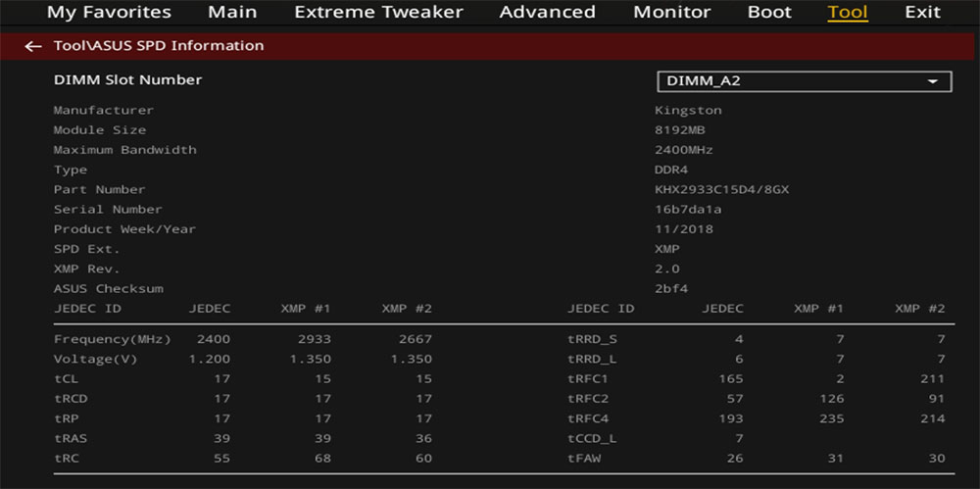Select part number KHX2933C15D4/8GX
The image size is (980, 489).
click(722, 189)
